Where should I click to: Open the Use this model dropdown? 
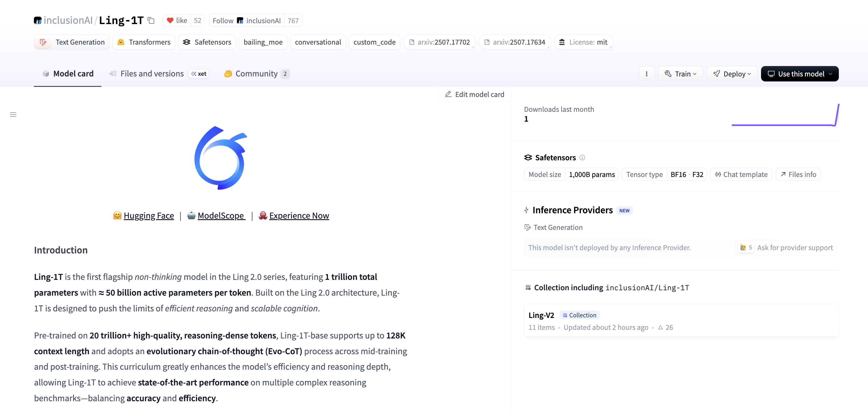[800, 74]
